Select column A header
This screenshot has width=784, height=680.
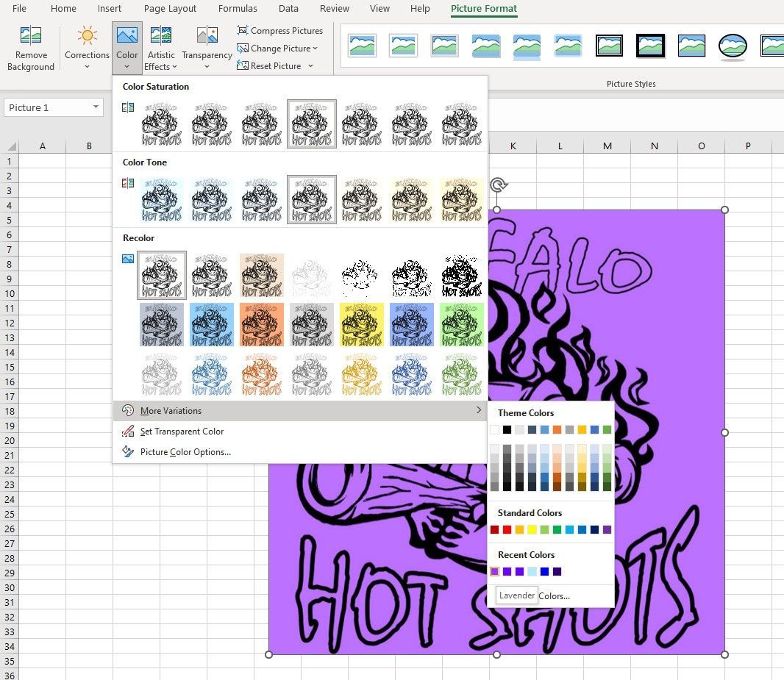tap(43, 146)
